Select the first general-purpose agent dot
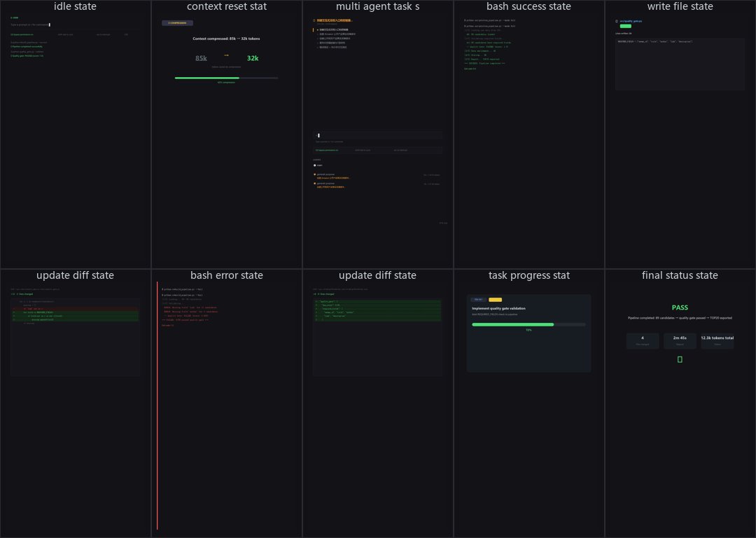 click(x=315, y=174)
